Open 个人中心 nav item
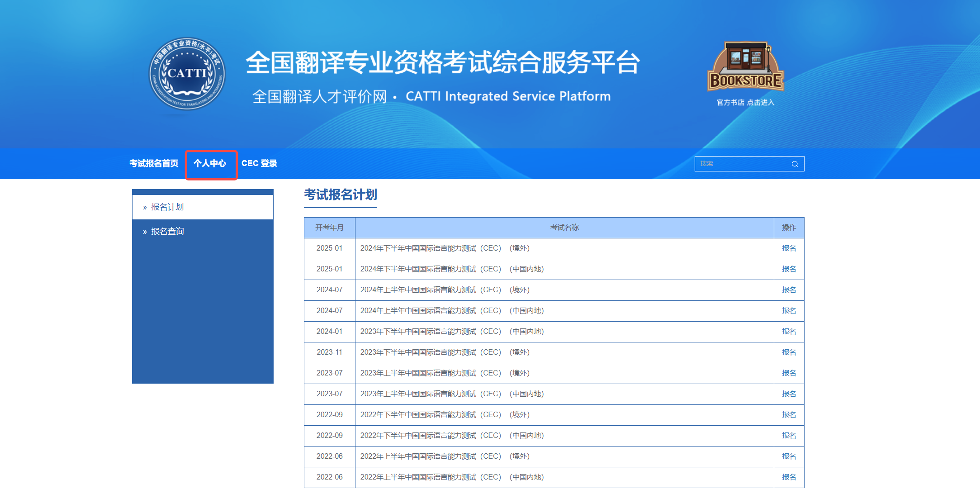This screenshot has height=494, width=980. [210, 163]
